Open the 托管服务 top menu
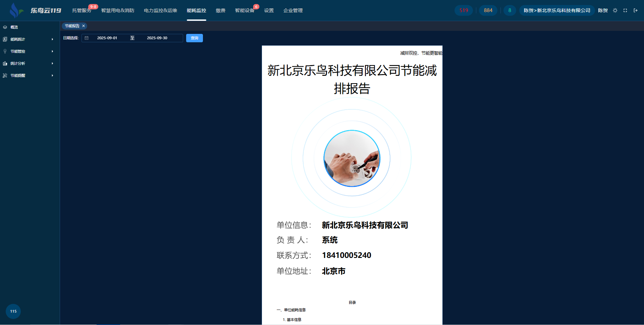 82,10
